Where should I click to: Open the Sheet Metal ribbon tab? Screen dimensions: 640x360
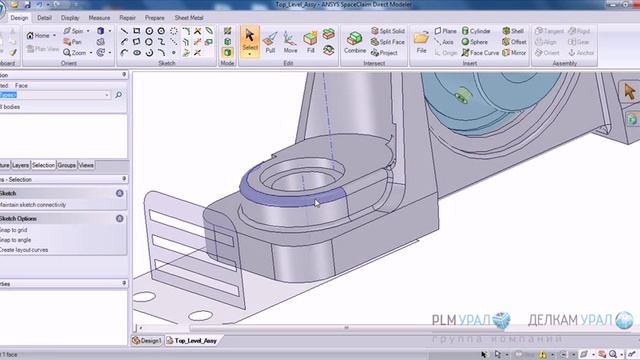[x=189, y=18]
